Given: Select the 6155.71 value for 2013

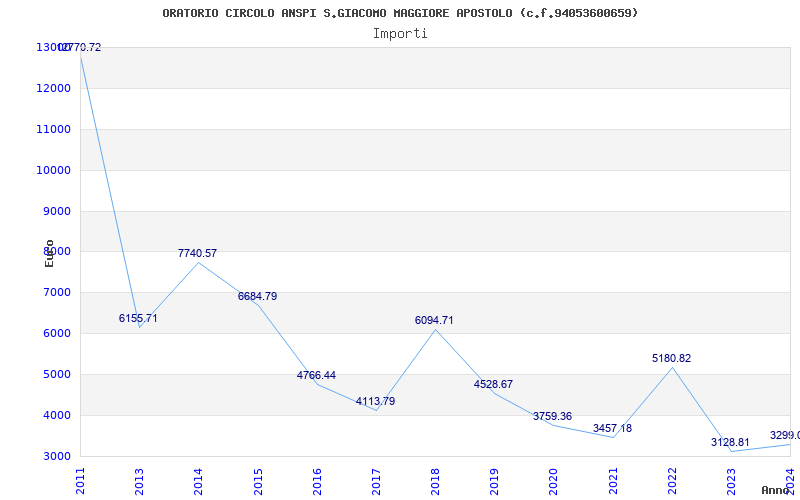Looking at the screenshot, I should click(x=138, y=318).
